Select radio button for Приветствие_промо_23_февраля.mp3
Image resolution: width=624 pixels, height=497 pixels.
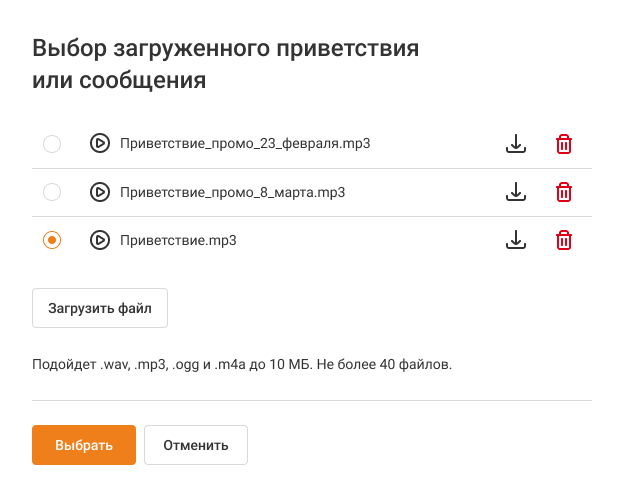click(x=52, y=144)
